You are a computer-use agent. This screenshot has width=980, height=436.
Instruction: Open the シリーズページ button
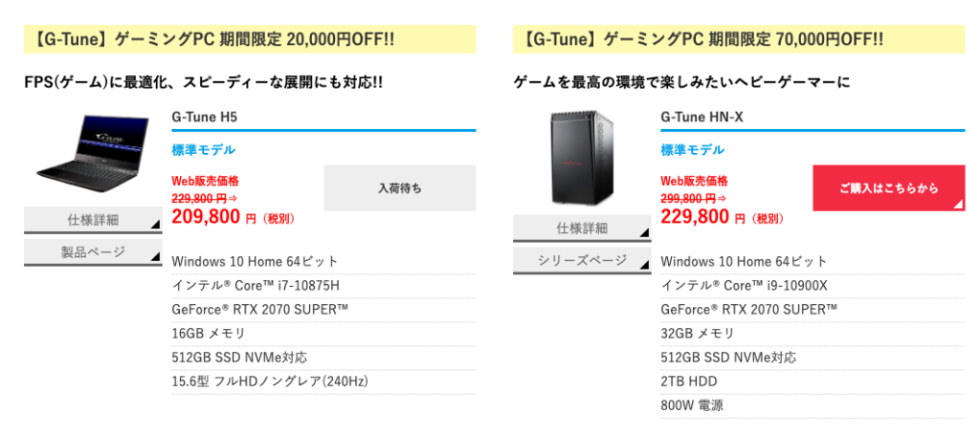[582, 260]
